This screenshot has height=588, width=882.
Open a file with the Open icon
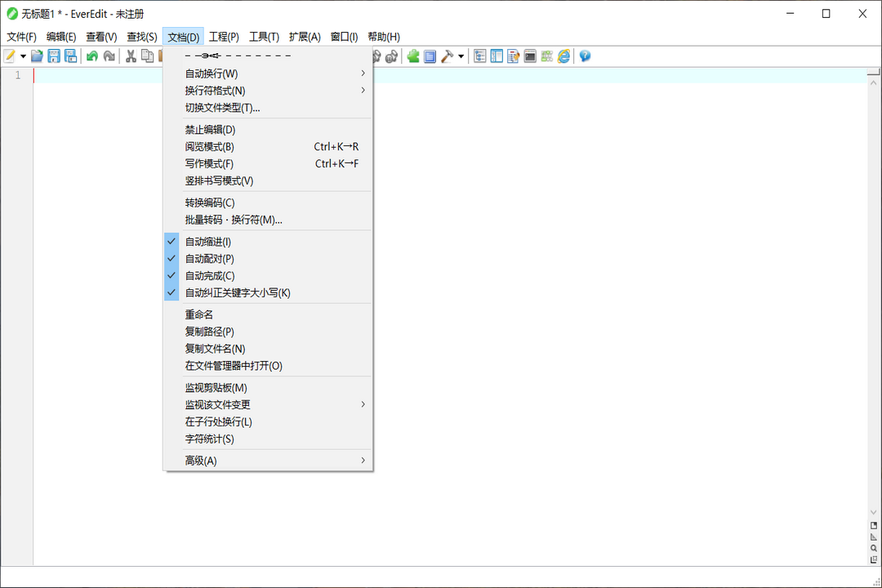(x=36, y=56)
